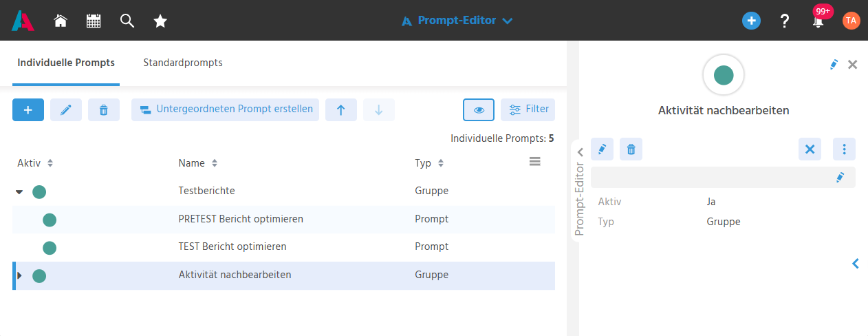Edit selected prompt with pencil toolbar button
Screen dimensions: 868x336
[66, 110]
